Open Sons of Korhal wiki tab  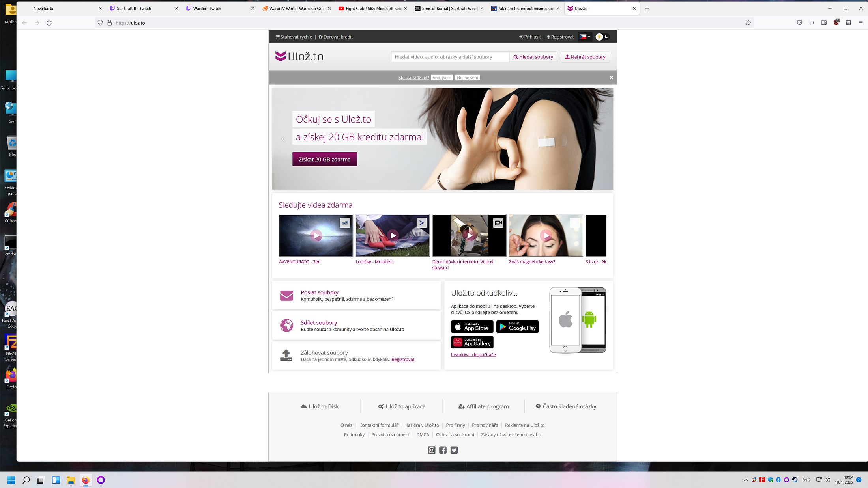point(448,8)
